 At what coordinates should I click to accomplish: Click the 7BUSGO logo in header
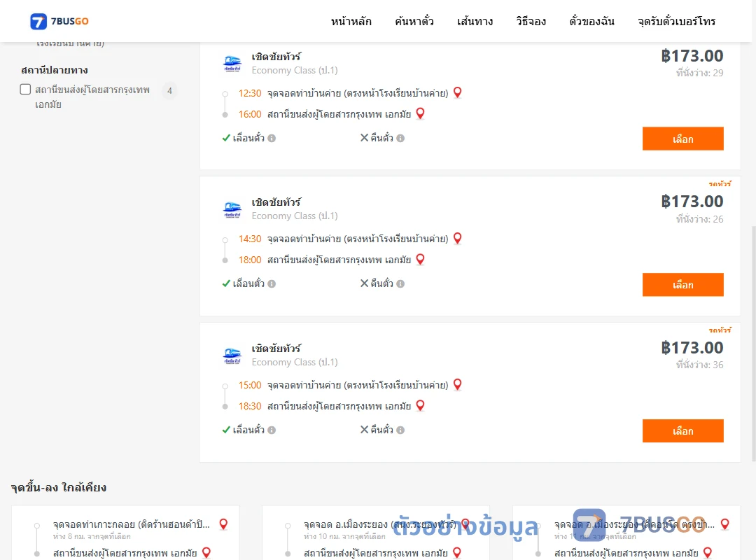click(x=59, y=21)
